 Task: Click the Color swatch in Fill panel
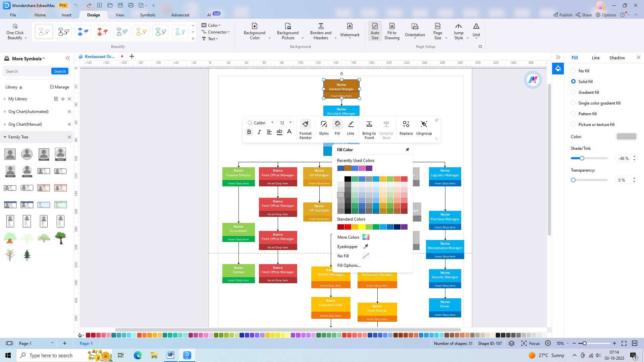point(626,136)
